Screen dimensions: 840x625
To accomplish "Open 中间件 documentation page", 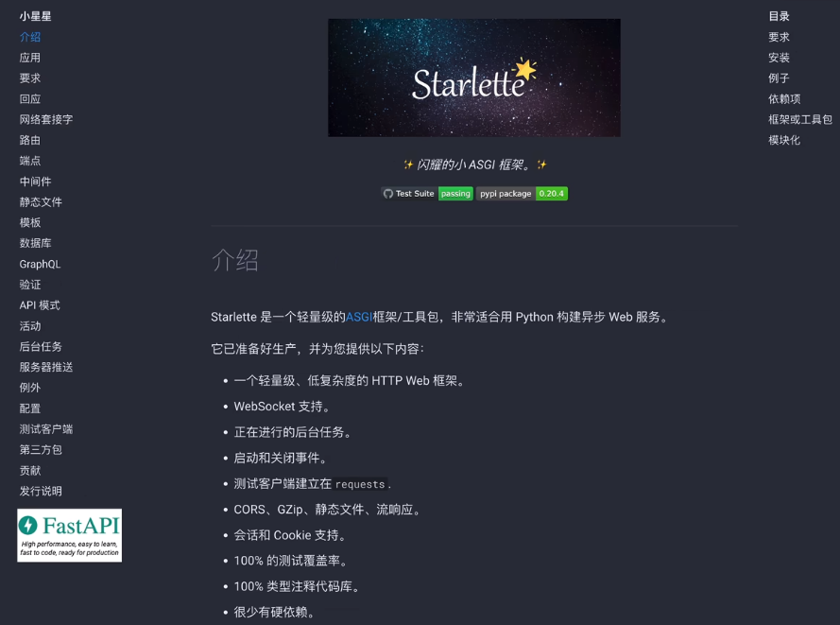I will 35,182.
